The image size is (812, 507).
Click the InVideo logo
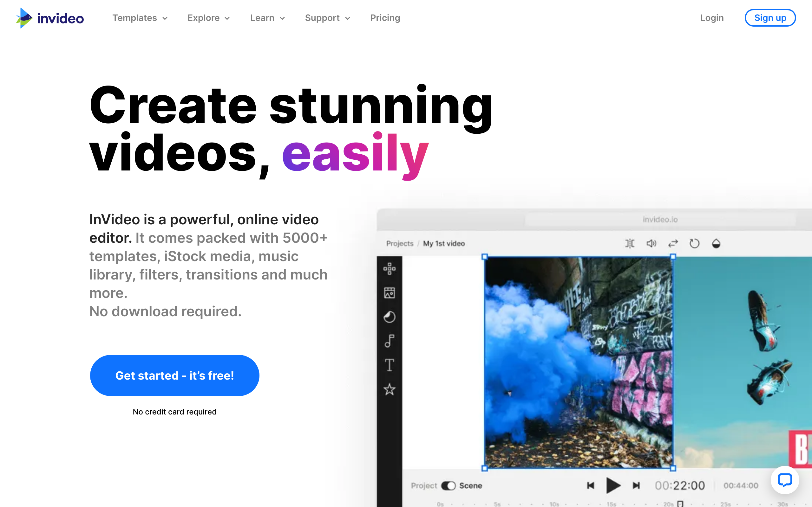(x=50, y=18)
